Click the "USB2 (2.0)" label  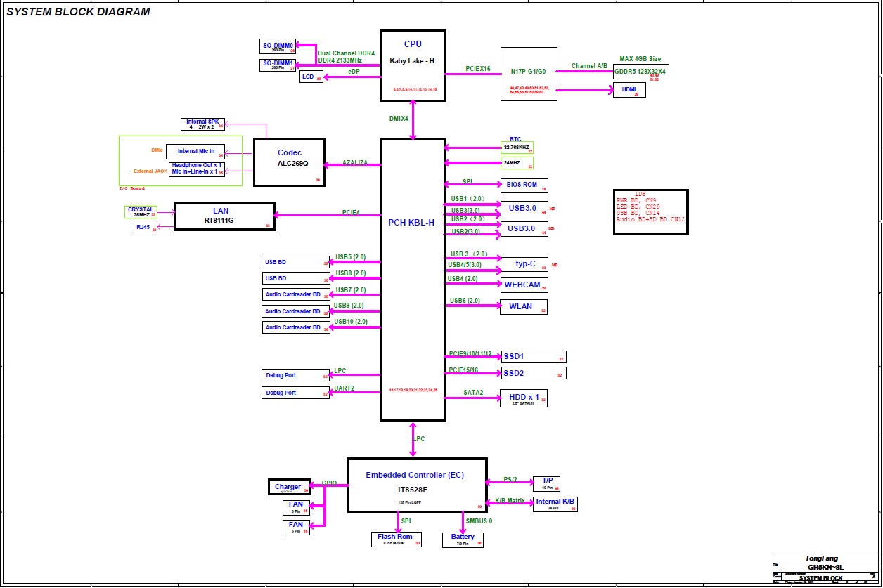pyautogui.click(x=468, y=219)
